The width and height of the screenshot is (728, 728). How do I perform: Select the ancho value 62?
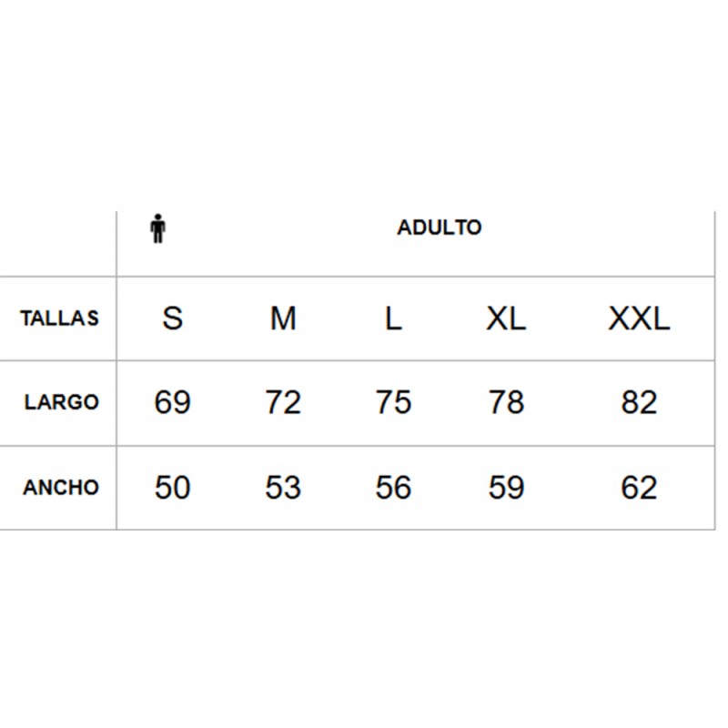(639, 488)
